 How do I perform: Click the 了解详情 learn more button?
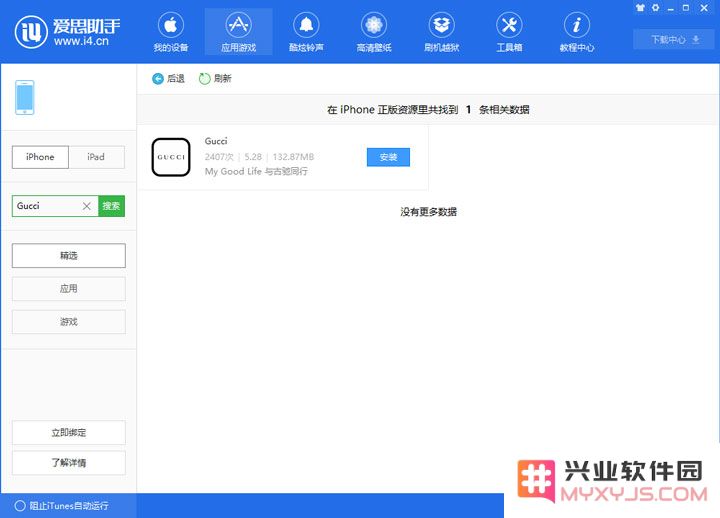pos(68,463)
